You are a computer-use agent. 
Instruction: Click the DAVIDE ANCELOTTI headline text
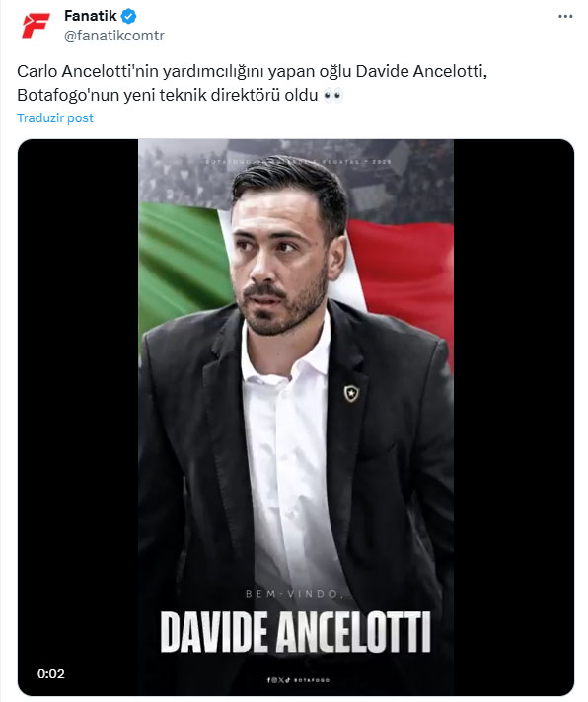tap(296, 631)
